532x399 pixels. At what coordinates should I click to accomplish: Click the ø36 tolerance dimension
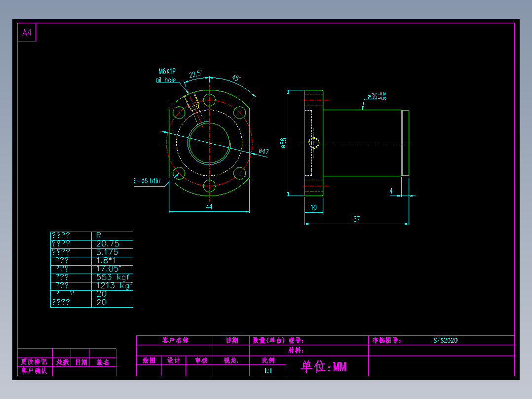tap(377, 96)
